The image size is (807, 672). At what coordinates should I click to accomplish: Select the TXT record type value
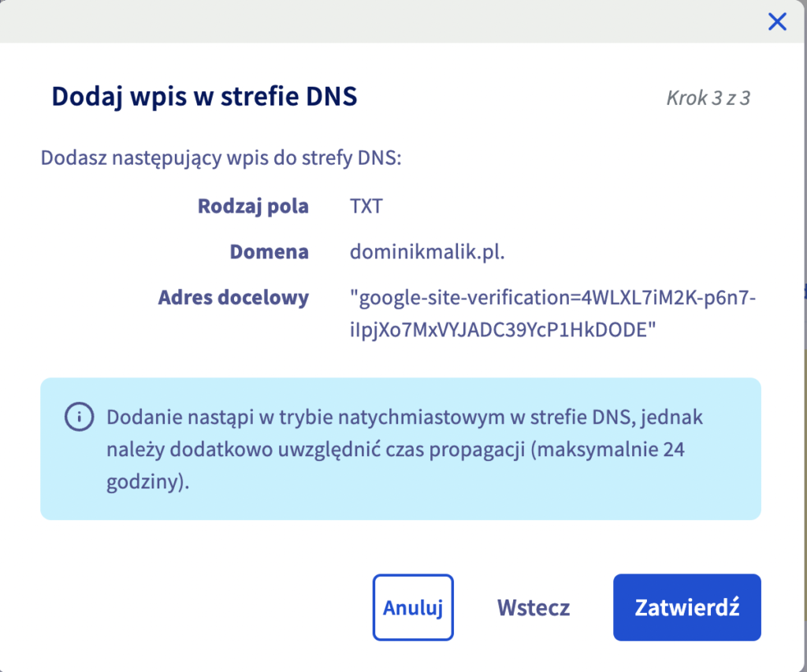click(x=366, y=207)
